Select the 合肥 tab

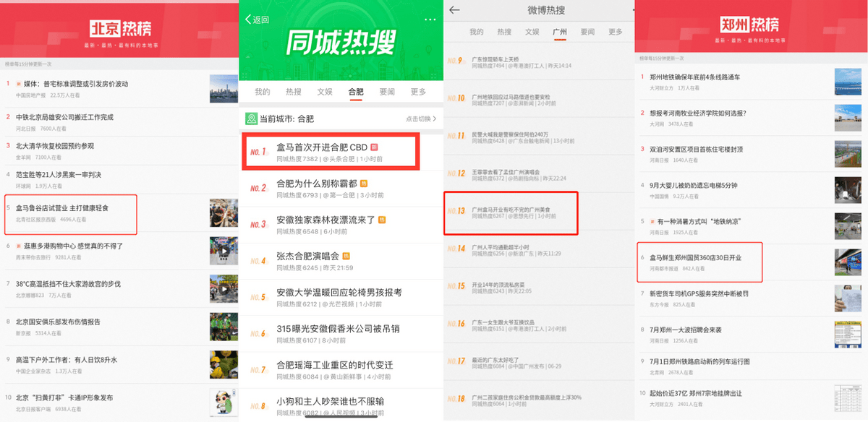pyautogui.click(x=356, y=92)
